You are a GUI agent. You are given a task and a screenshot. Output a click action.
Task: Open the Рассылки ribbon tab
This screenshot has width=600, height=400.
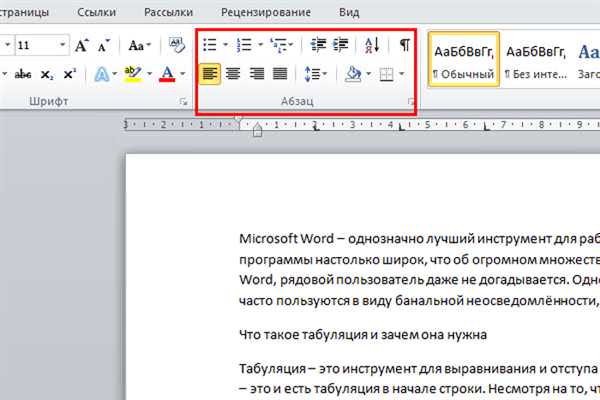[168, 12]
